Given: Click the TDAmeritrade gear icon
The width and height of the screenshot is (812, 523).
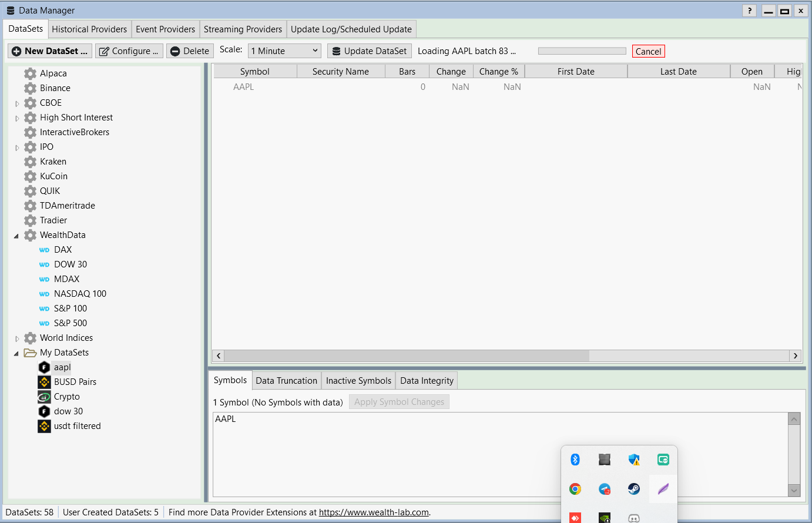Looking at the screenshot, I should tap(30, 206).
